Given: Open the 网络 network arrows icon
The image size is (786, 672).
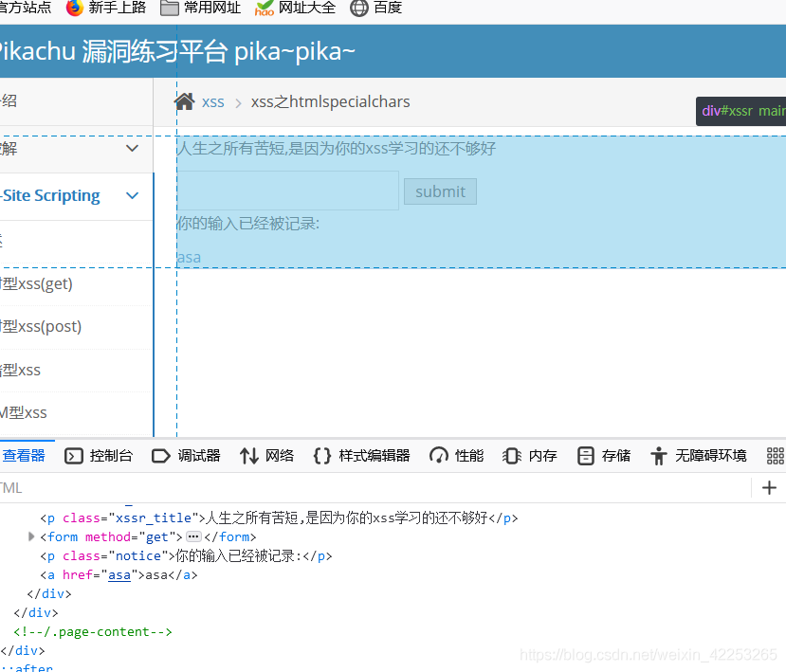Looking at the screenshot, I should 249,456.
